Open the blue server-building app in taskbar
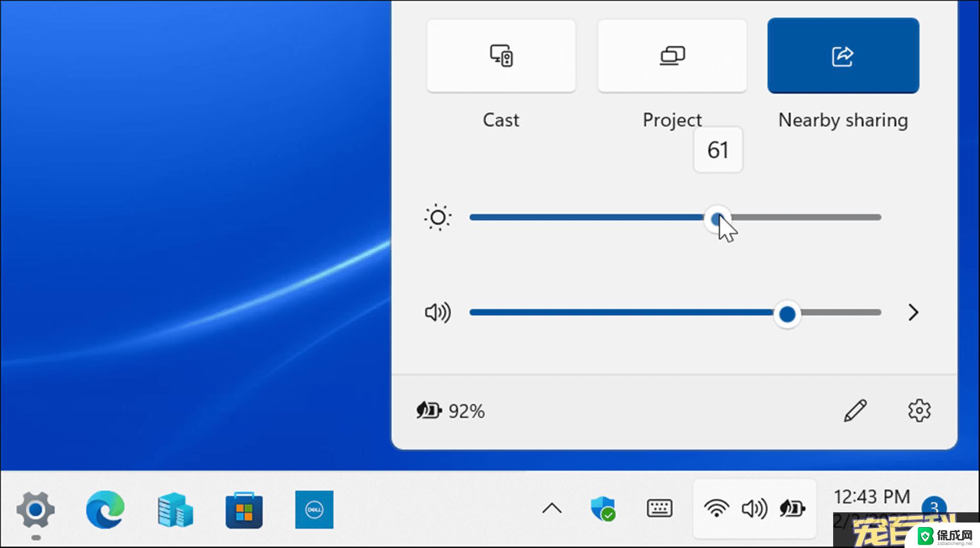980x548 pixels. (175, 509)
